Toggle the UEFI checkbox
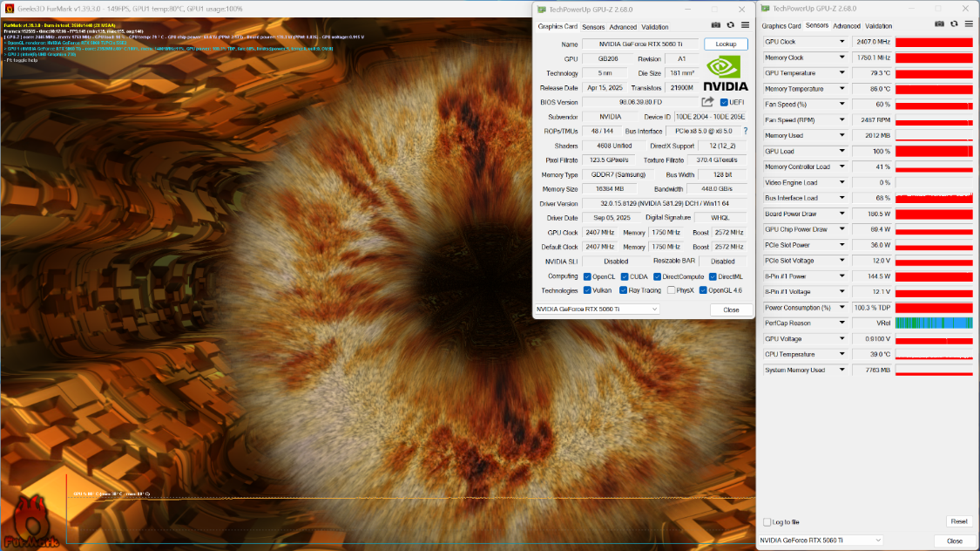This screenshot has width=980, height=551. (724, 102)
